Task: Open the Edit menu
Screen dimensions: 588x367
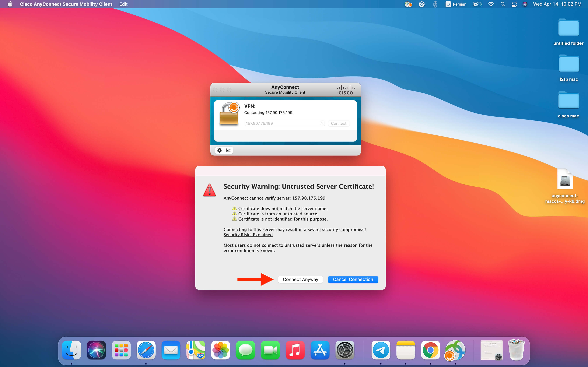Action: click(123, 4)
